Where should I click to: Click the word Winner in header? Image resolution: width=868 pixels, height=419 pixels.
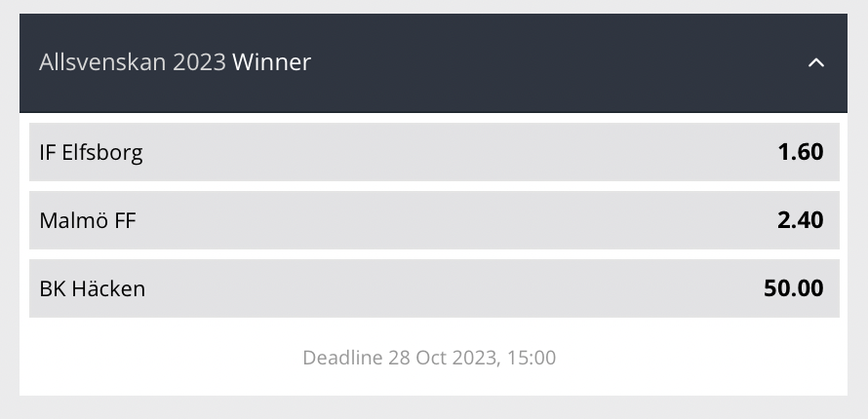click(x=271, y=63)
